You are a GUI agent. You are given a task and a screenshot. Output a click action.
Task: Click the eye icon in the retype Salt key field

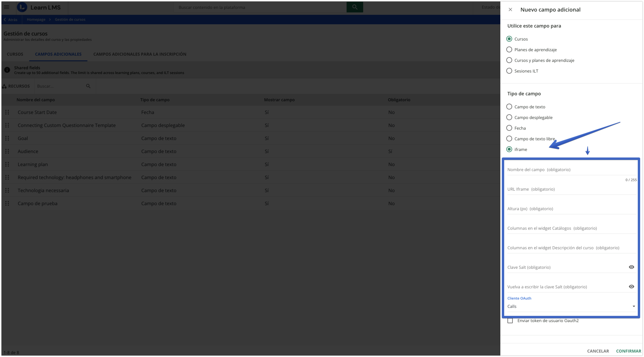[x=631, y=287]
